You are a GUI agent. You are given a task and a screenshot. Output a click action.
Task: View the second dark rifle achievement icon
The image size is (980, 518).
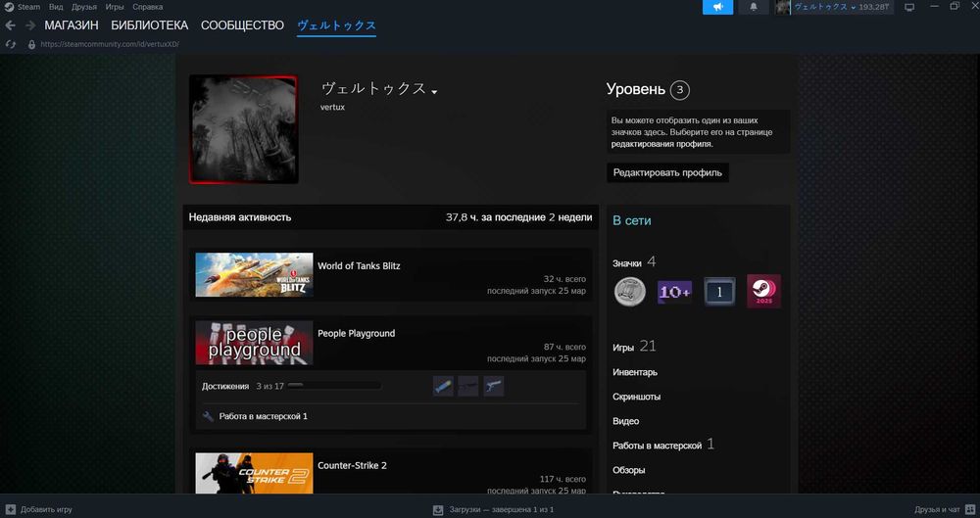(468, 386)
